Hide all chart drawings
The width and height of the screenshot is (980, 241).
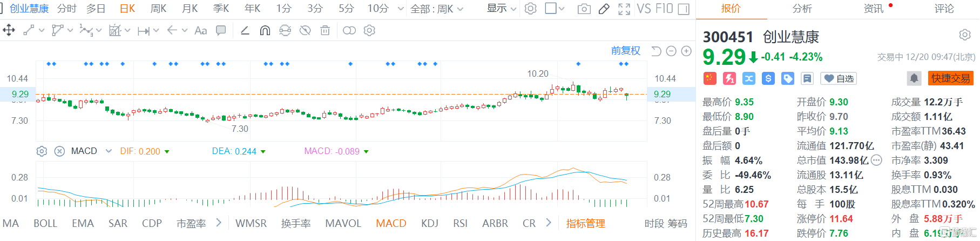305,31
